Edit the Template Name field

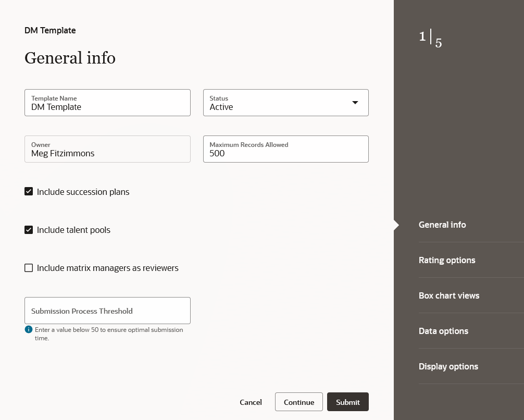(108, 103)
